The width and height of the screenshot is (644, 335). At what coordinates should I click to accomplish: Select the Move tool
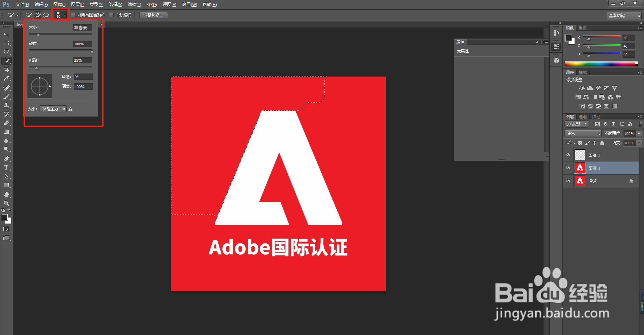tap(6, 34)
